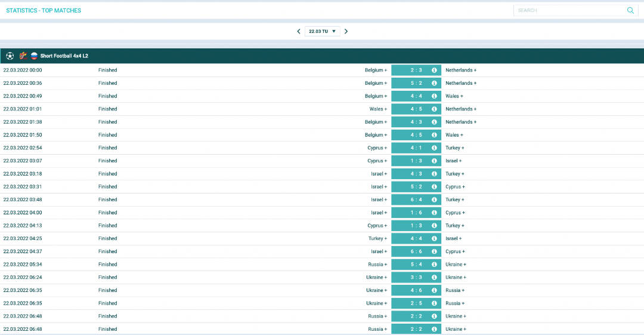Screen dimensions: 644x335
Task: Show info for Israel 6:6 Cyprus match
Action: point(434,251)
